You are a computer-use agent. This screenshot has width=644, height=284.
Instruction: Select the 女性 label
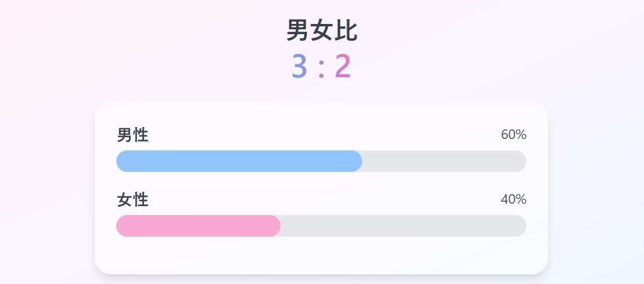pos(133,200)
